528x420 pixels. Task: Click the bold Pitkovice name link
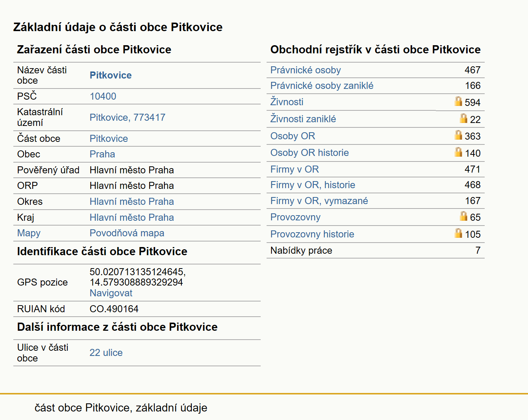[x=111, y=75]
